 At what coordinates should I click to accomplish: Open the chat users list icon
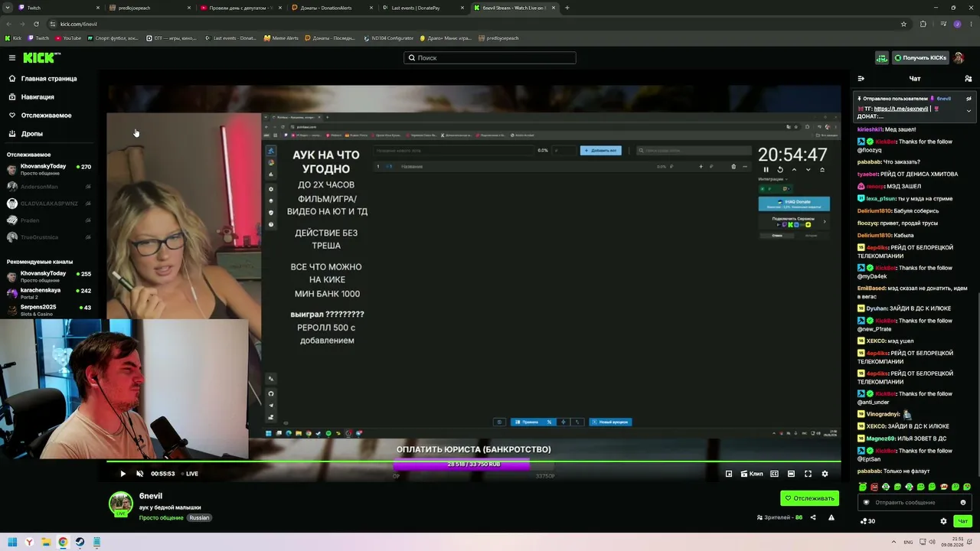coord(969,79)
